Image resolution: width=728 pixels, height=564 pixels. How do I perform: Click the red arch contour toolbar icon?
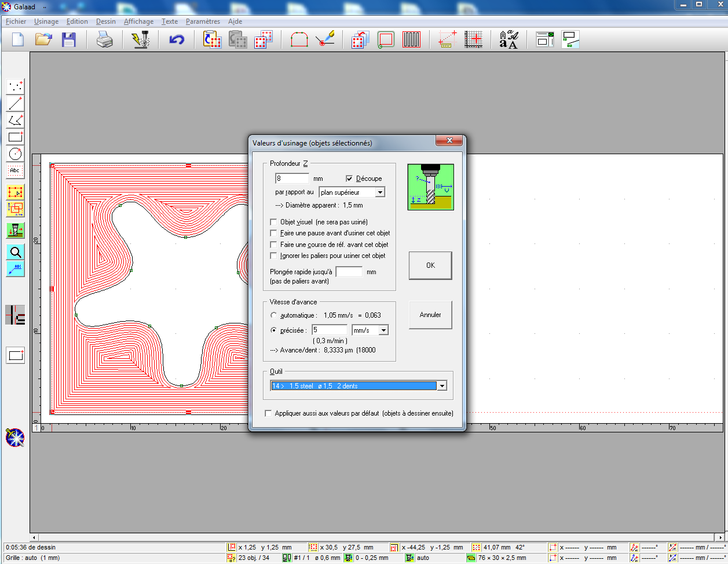click(299, 39)
